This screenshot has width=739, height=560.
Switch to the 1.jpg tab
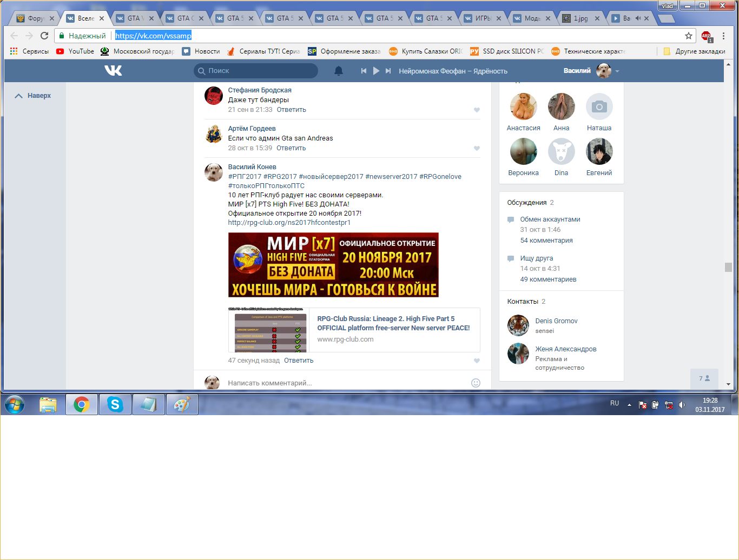click(581, 18)
